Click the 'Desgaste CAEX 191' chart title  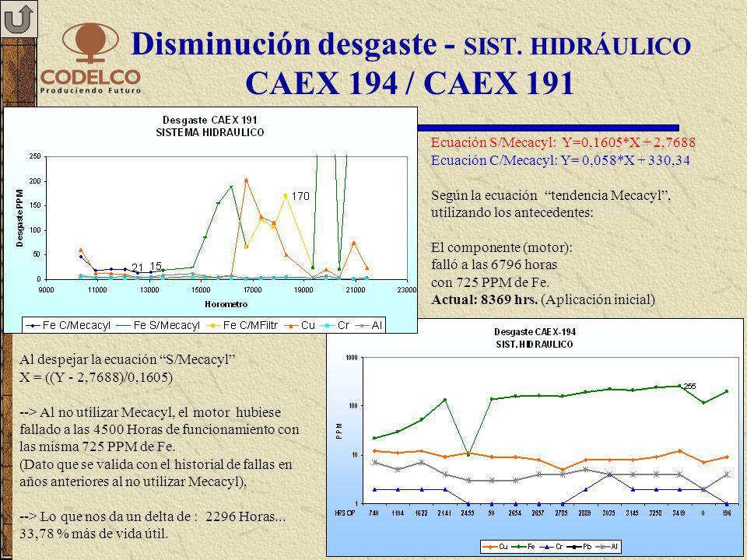[209, 121]
